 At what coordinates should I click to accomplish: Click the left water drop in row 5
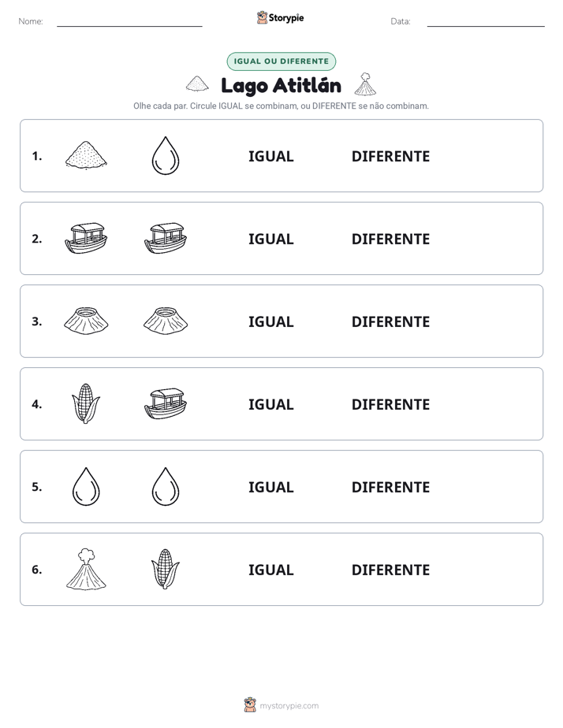[86, 487]
